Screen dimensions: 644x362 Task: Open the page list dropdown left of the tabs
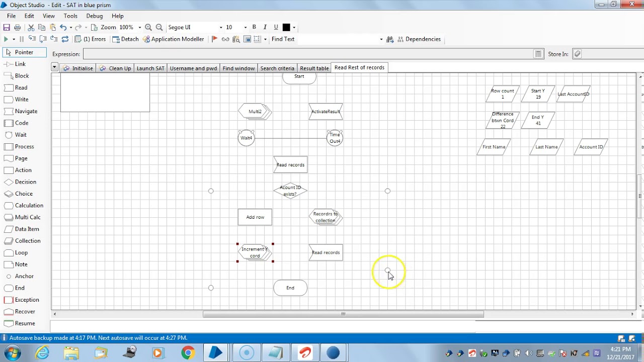pyautogui.click(x=54, y=67)
